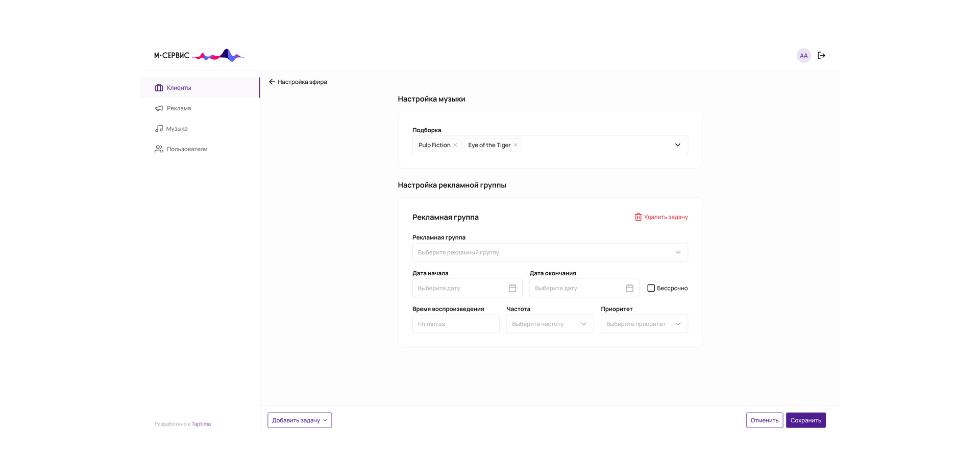Remove the Eye of the Tiger tag
The width and height of the screenshot is (980, 476).
tap(516, 145)
